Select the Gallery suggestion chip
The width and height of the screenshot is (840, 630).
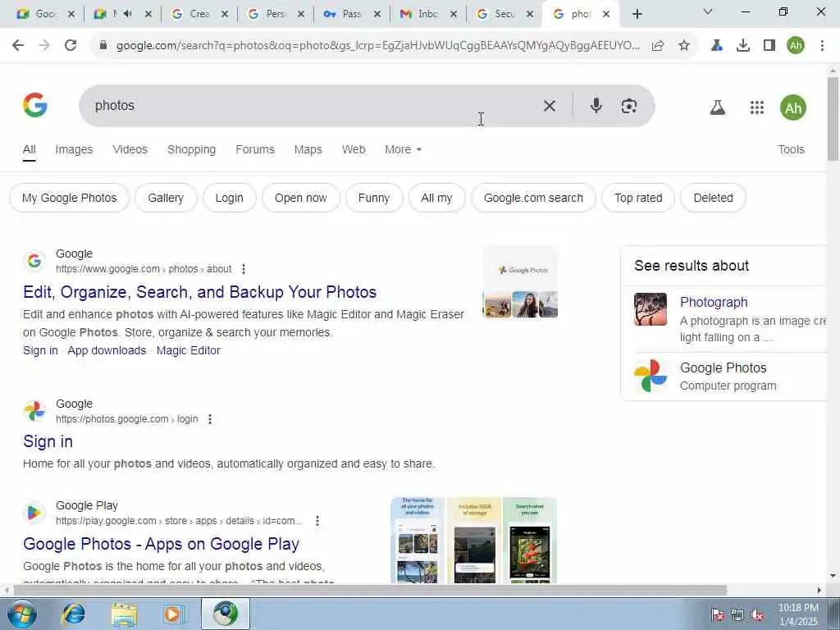pos(166,198)
